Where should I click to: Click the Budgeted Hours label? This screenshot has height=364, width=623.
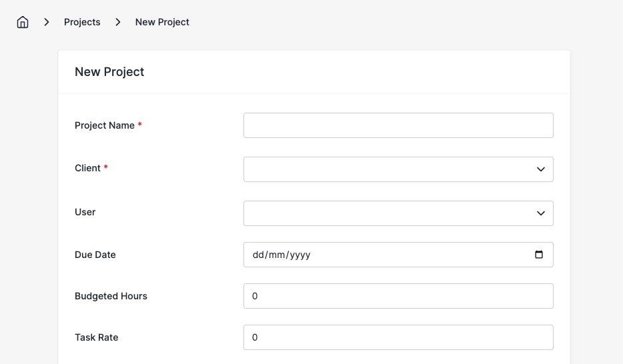pos(111,296)
